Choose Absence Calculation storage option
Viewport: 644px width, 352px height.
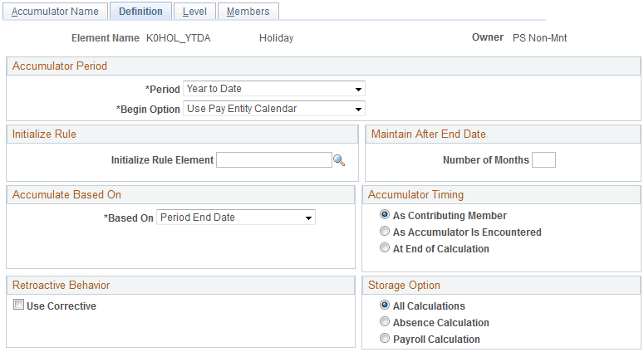(x=384, y=322)
